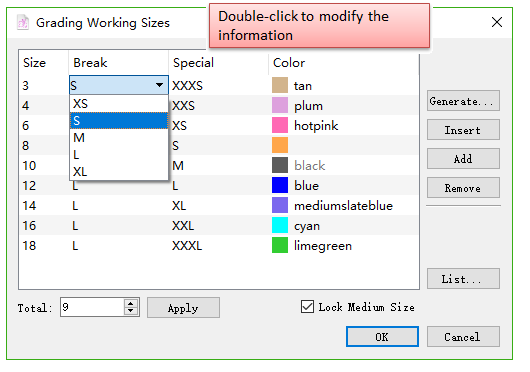Select the tan color swatch
This screenshot has height=372, width=530.
point(280,85)
